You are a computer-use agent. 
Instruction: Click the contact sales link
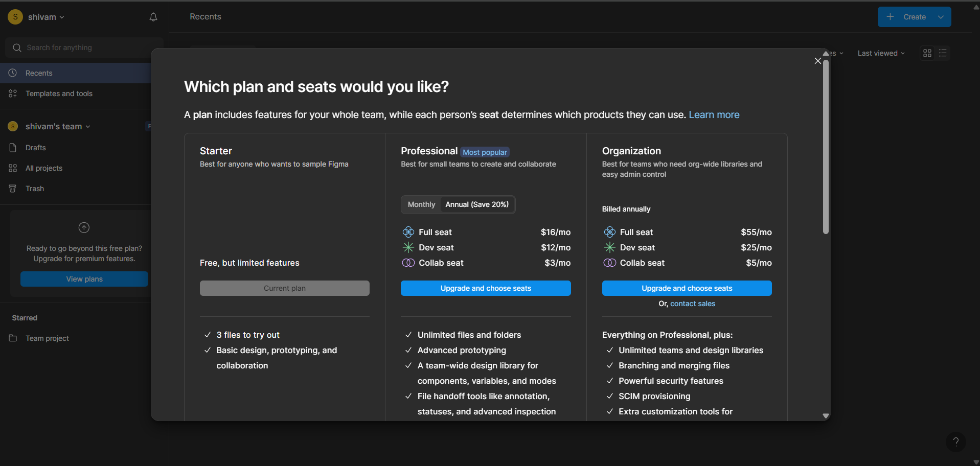[x=693, y=304]
